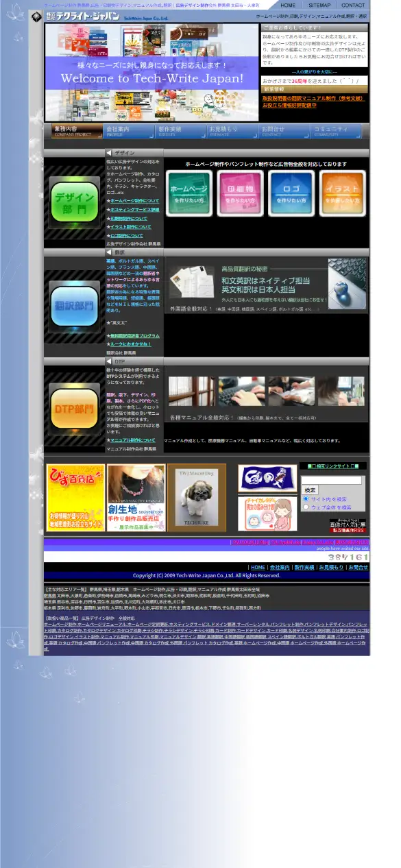Open the ロゴ blue icon button

coord(291,193)
